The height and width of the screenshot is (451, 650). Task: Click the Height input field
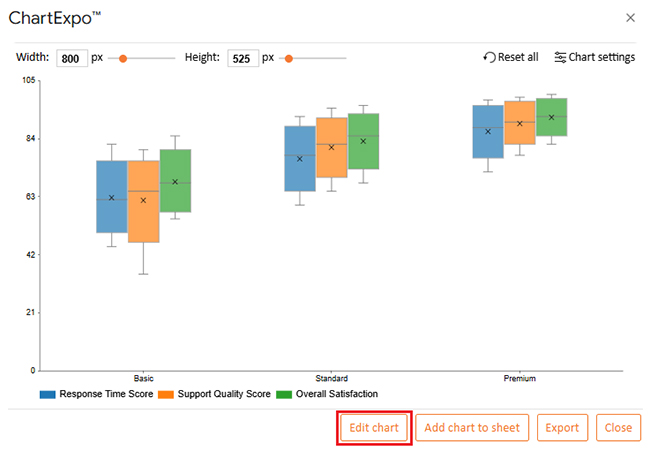pyautogui.click(x=242, y=59)
